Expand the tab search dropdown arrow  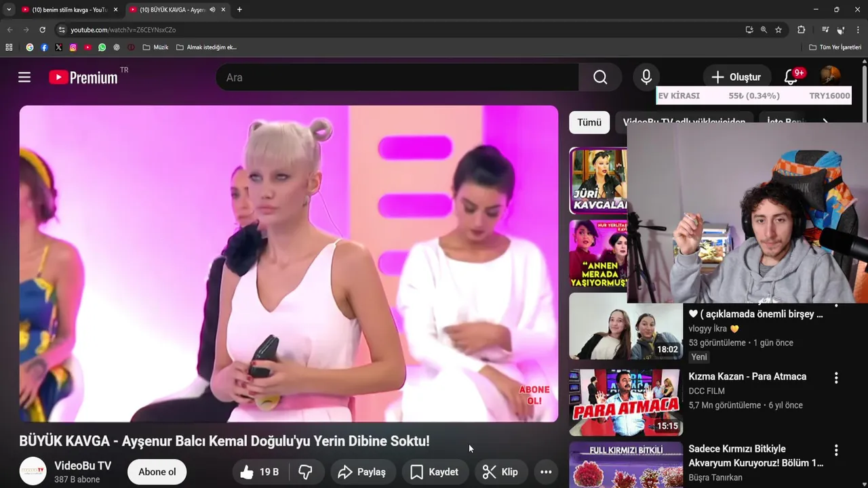tap(8, 9)
